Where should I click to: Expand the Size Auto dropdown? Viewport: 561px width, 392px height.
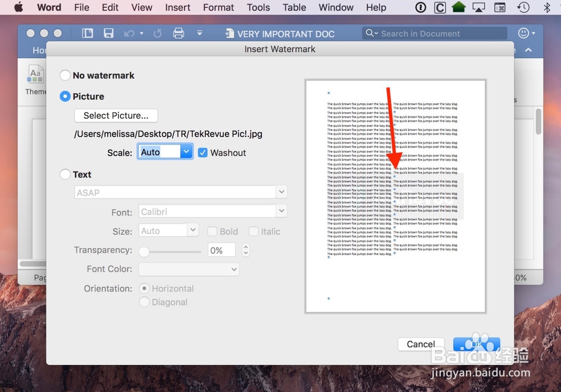[x=193, y=229]
